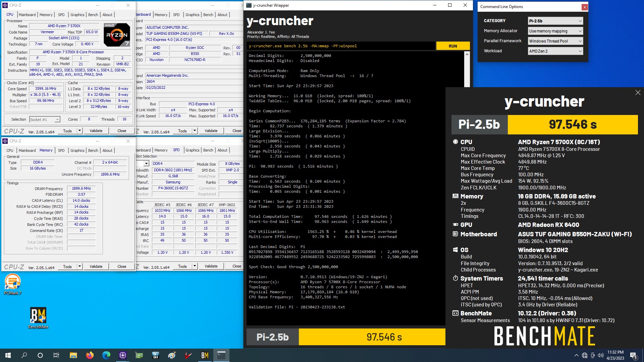Close the Command Line Options panel
The width and height of the screenshot is (644, 362).
pyautogui.click(x=584, y=7)
